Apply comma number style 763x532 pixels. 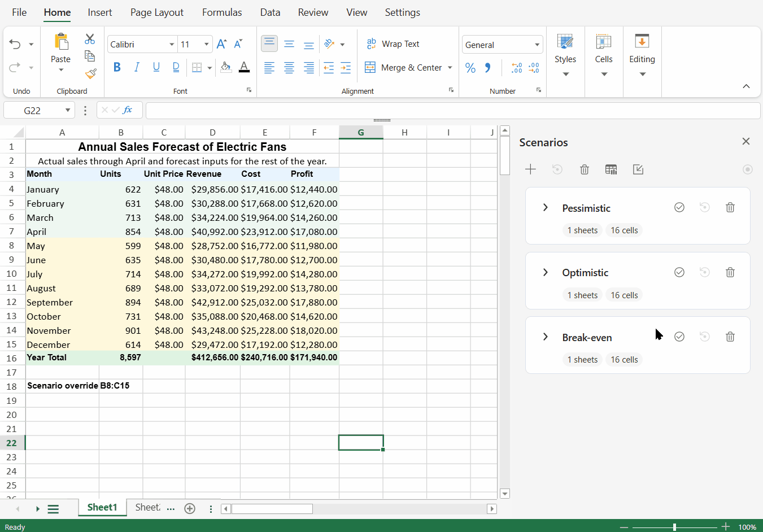(487, 68)
